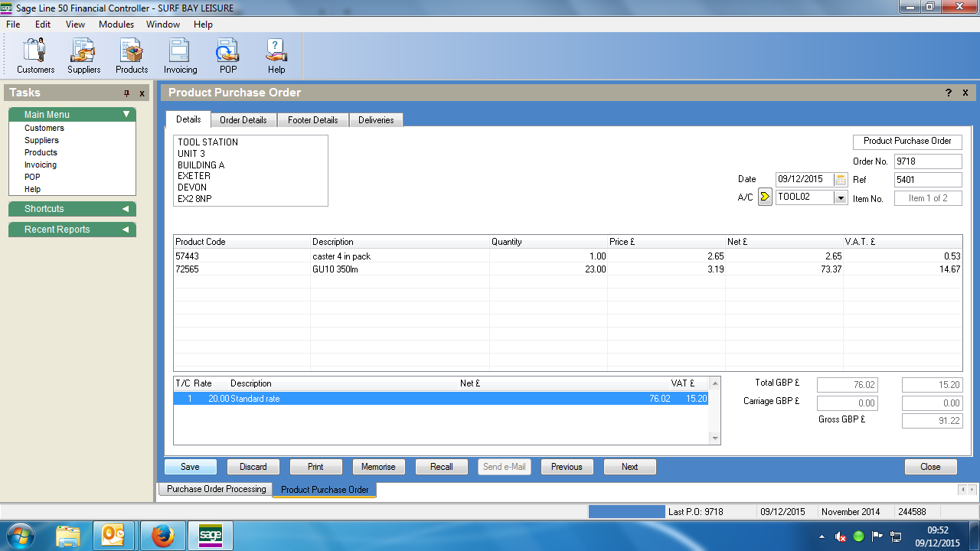Click the Memorise button
This screenshot has width=980, height=551.
click(x=378, y=467)
